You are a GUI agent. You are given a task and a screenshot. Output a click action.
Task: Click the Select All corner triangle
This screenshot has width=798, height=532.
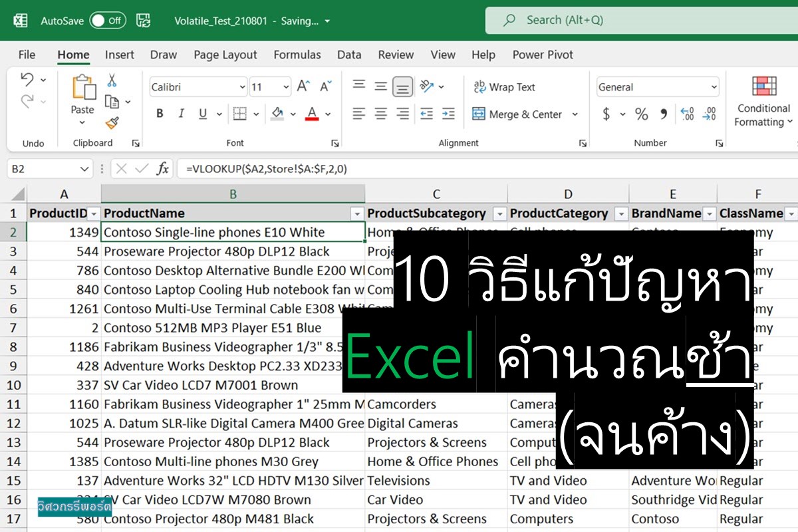pyautogui.click(x=17, y=194)
